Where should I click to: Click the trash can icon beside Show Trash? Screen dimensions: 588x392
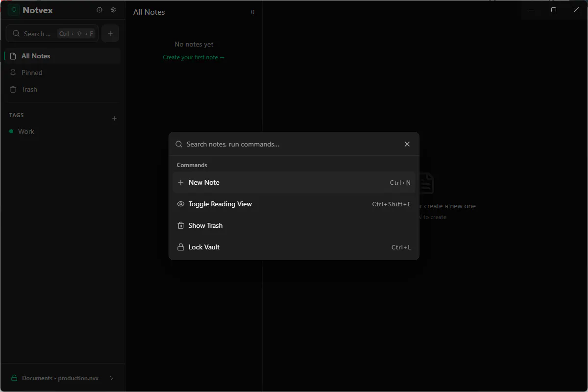click(x=181, y=225)
